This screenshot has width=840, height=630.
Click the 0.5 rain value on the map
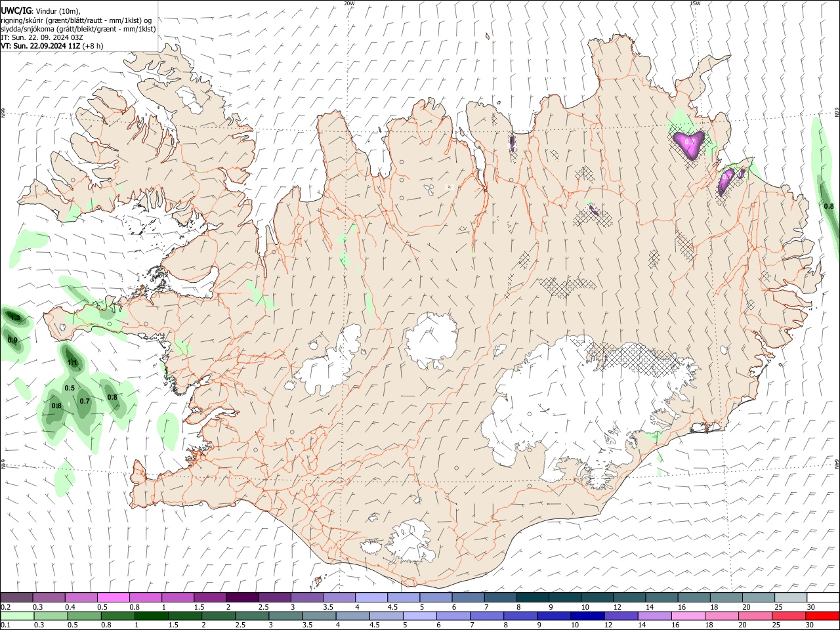70,388
